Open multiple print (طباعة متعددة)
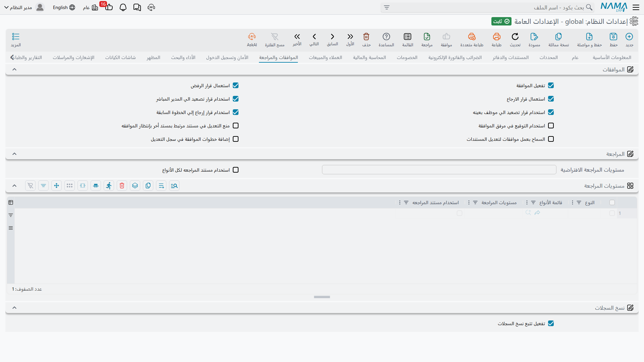Viewport: 644px width, 362px height. tap(472, 37)
